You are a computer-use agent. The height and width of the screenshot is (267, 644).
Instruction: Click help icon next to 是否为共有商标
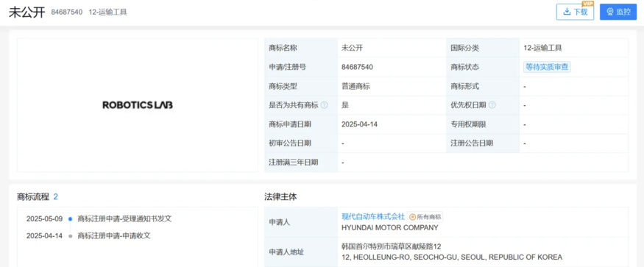point(324,105)
